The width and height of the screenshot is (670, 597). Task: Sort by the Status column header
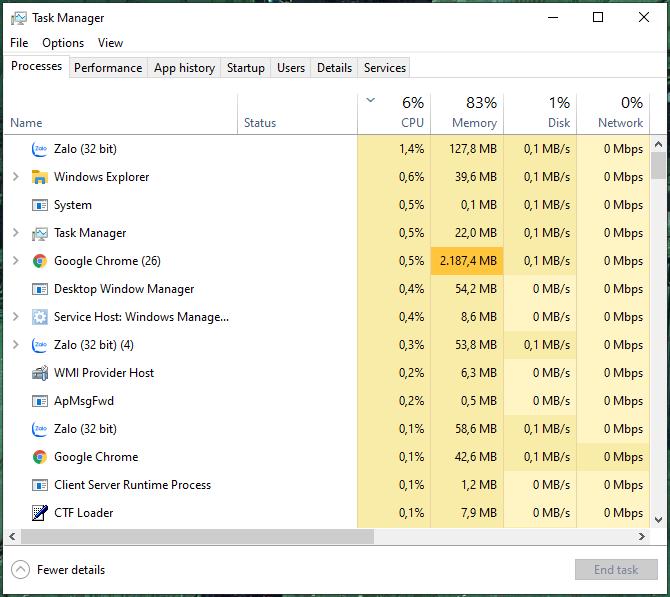click(297, 114)
